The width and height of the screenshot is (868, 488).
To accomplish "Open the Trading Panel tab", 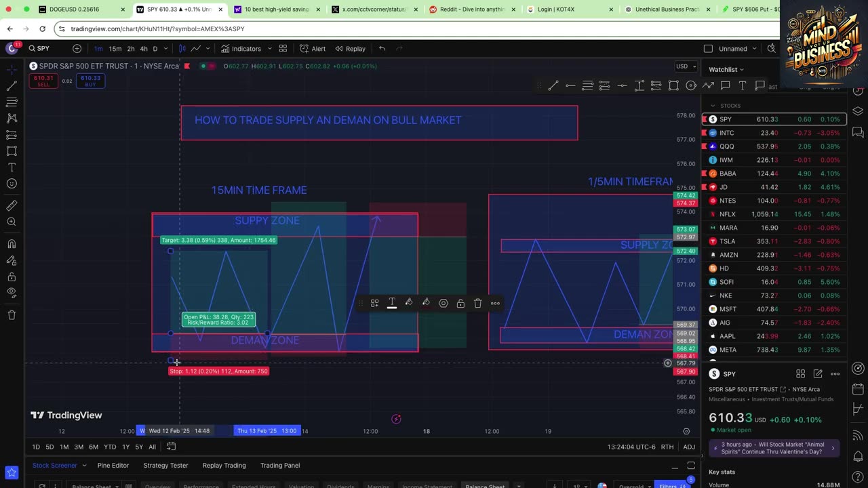I will click(x=280, y=466).
